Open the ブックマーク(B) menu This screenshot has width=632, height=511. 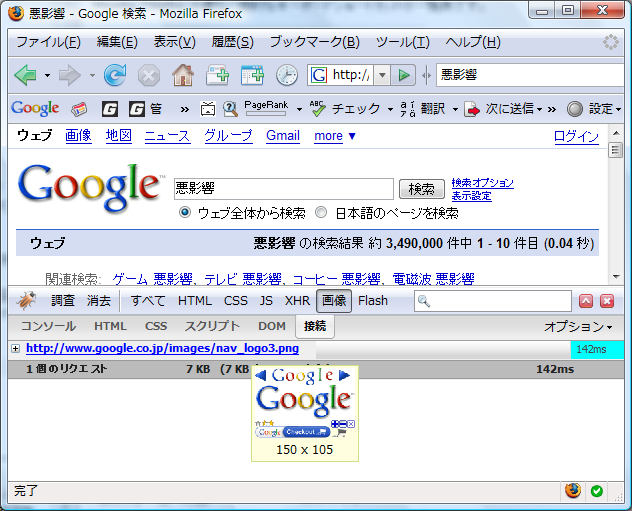(314, 42)
